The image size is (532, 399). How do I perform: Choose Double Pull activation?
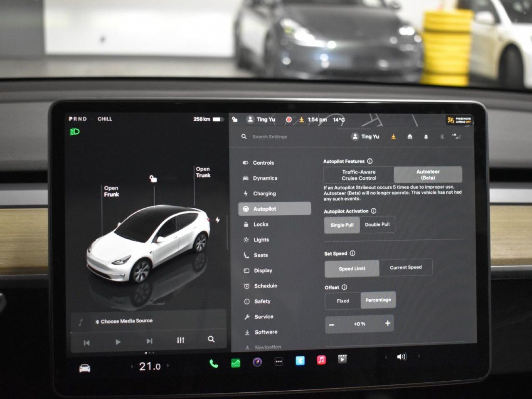tap(377, 224)
